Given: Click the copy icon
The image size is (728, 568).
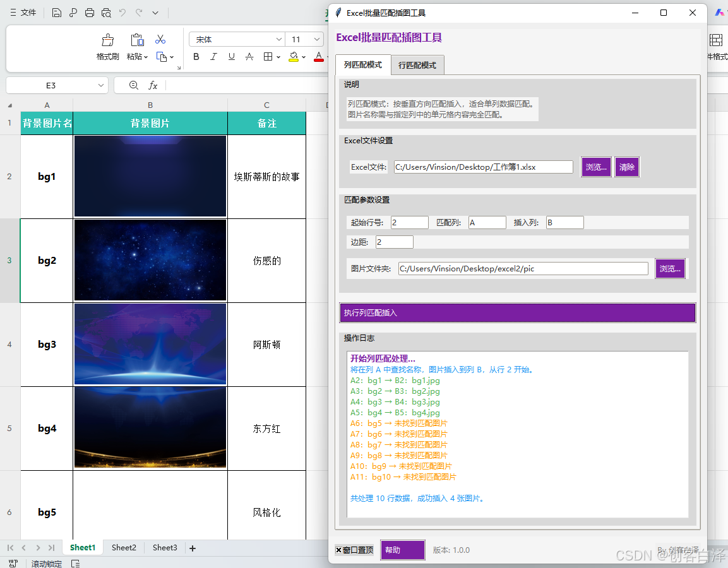Looking at the screenshot, I should tap(162, 57).
